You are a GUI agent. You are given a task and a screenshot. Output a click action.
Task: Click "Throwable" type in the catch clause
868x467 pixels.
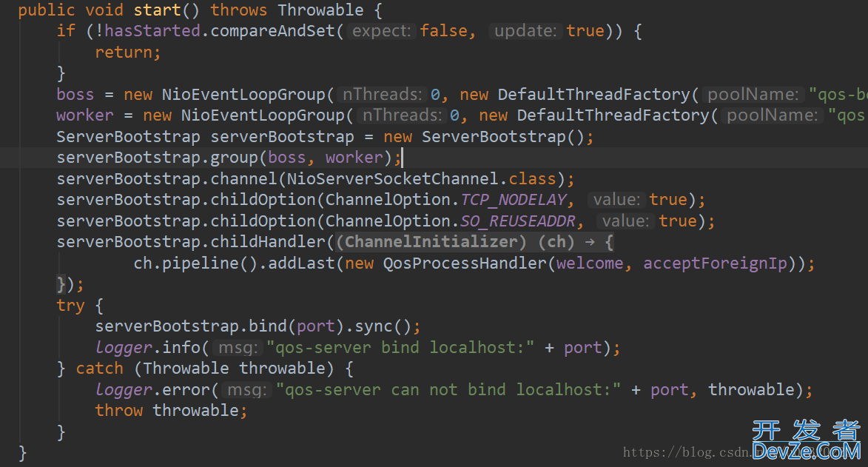(x=186, y=369)
